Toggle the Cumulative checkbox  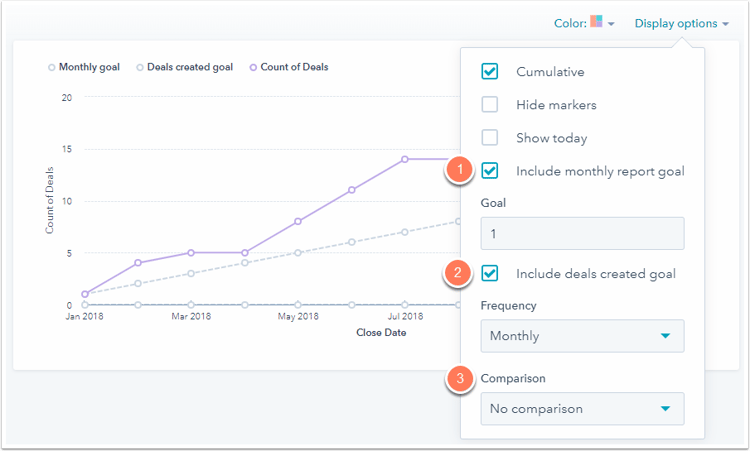pos(490,72)
